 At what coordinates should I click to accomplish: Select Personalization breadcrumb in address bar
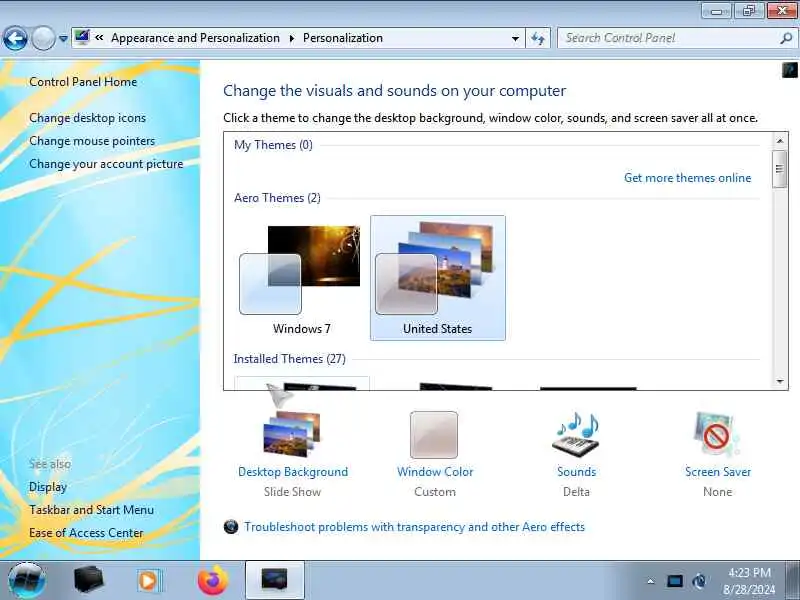(343, 38)
